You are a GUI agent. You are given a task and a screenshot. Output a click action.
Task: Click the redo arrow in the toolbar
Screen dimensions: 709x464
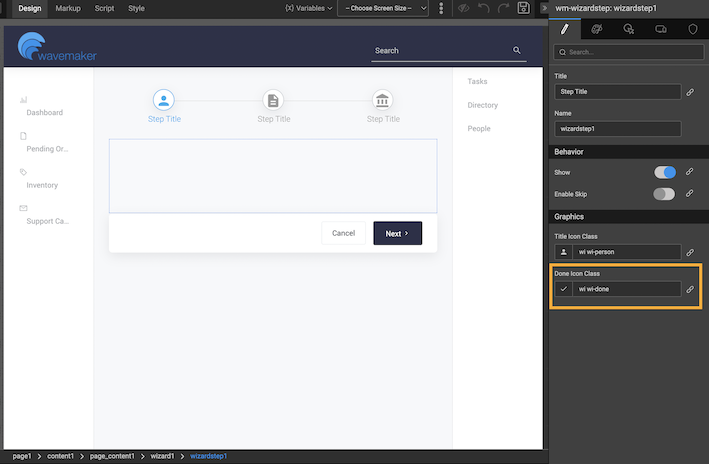tap(504, 8)
